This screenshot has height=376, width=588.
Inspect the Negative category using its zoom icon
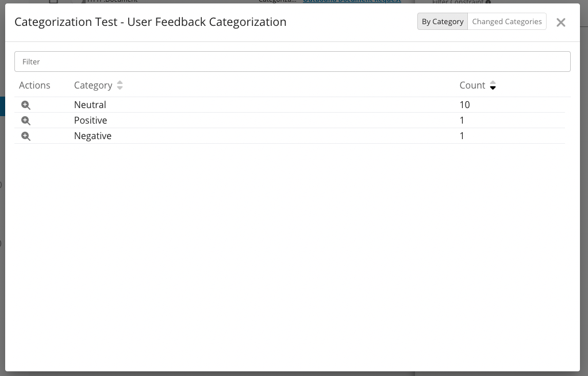26,136
